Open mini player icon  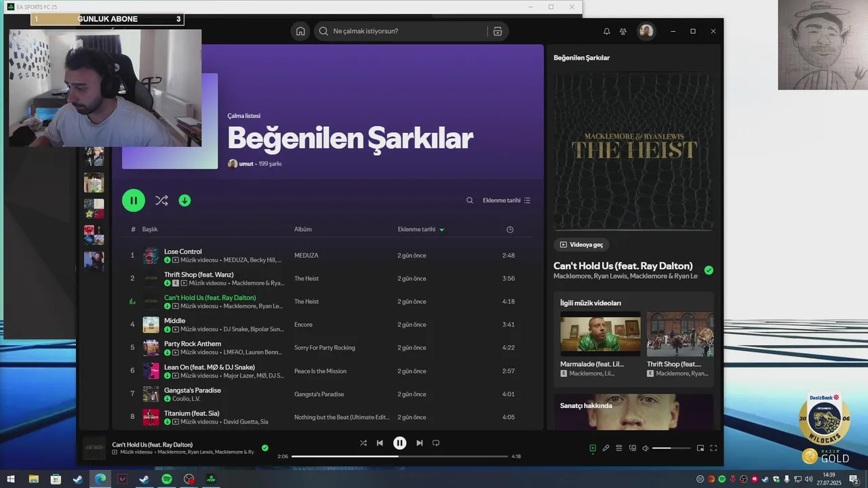(x=701, y=448)
